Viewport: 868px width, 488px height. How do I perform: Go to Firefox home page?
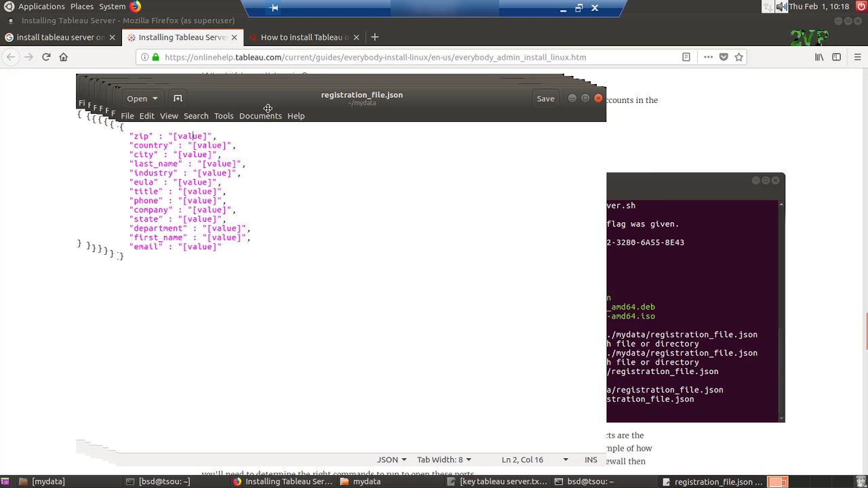pos(64,57)
